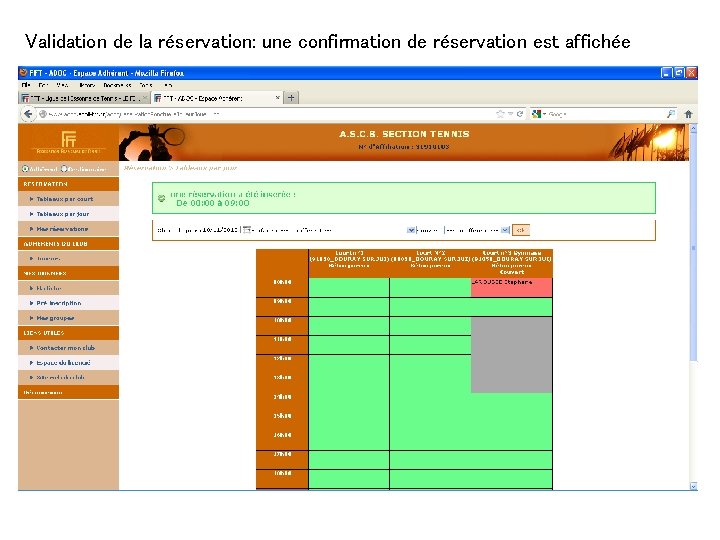This screenshot has width=720, height=540.
Task: Select the FFT - ADOC - Espace Adhérent tab
Action: point(216,98)
